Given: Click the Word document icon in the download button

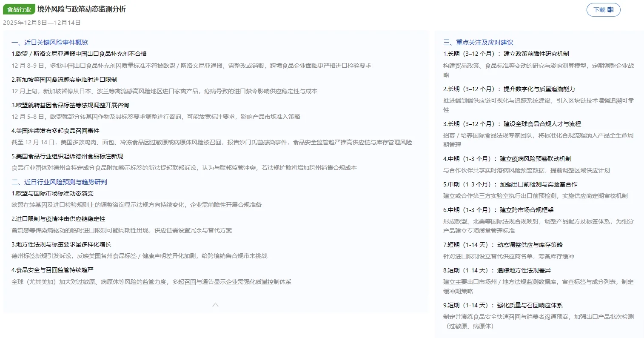Looking at the screenshot, I should tap(611, 9).
